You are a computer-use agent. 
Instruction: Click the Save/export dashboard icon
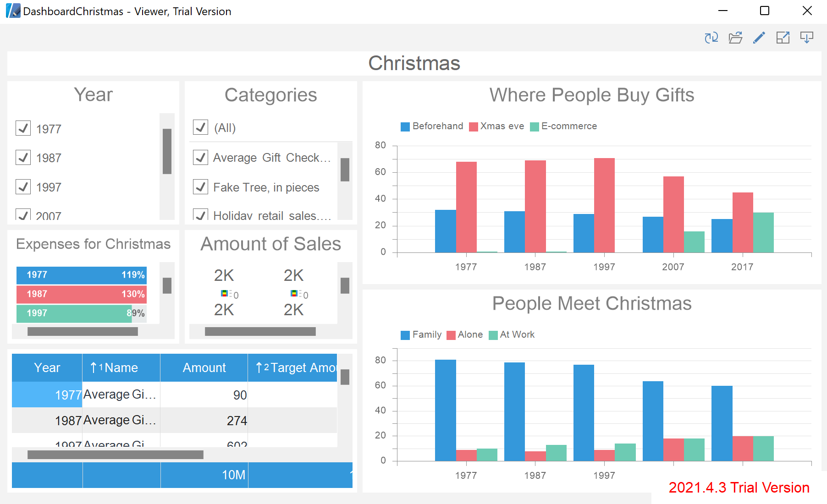[x=807, y=38]
